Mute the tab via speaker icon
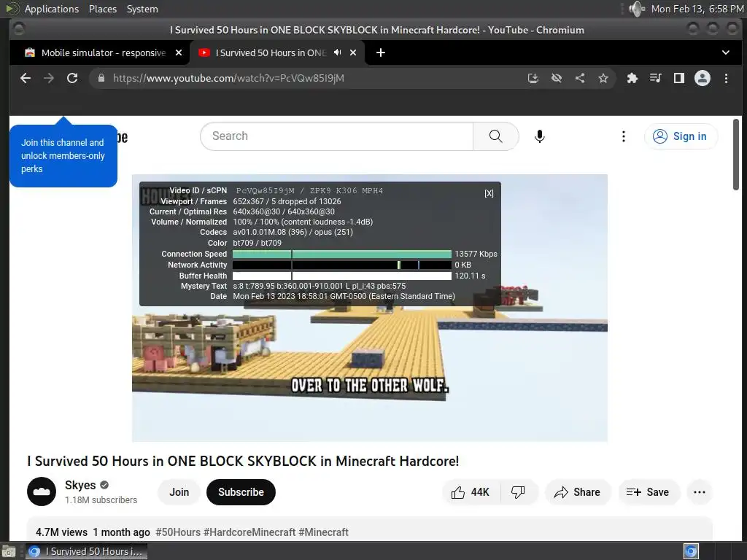The height and width of the screenshot is (560, 747). point(337,52)
